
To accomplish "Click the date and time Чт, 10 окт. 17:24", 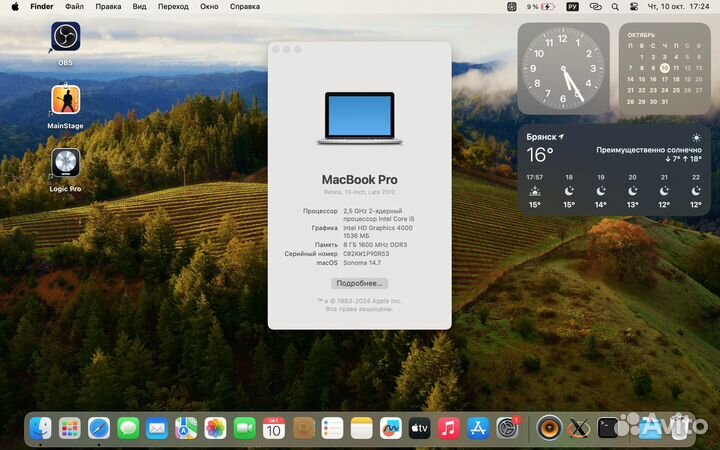I will coord(678,7).
